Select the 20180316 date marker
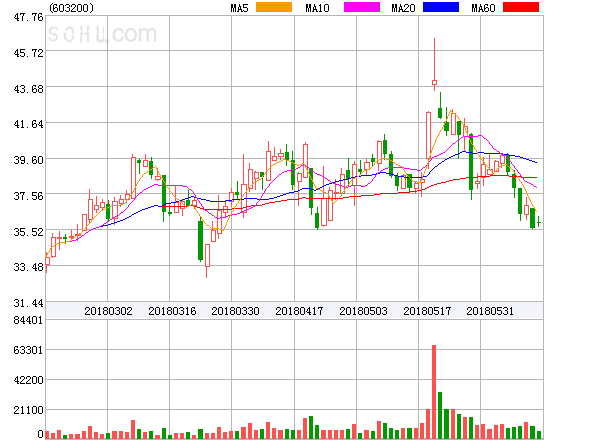This screenshot has height=440, width=600. pos(172,311)
